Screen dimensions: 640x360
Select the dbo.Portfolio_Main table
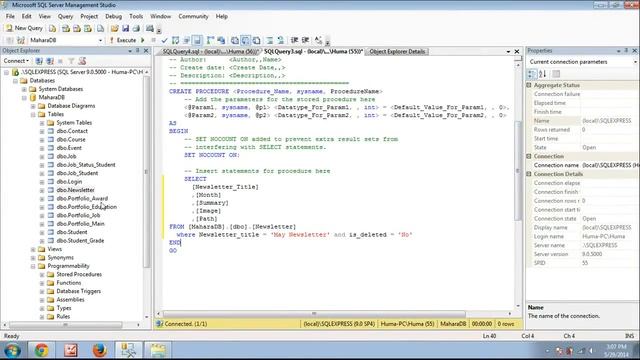[80, 224]
